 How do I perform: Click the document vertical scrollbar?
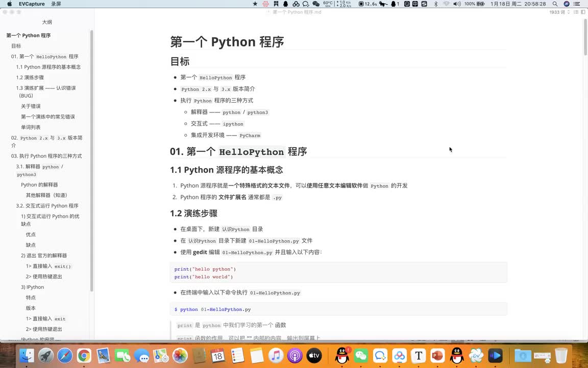click(x=585, y=37)
